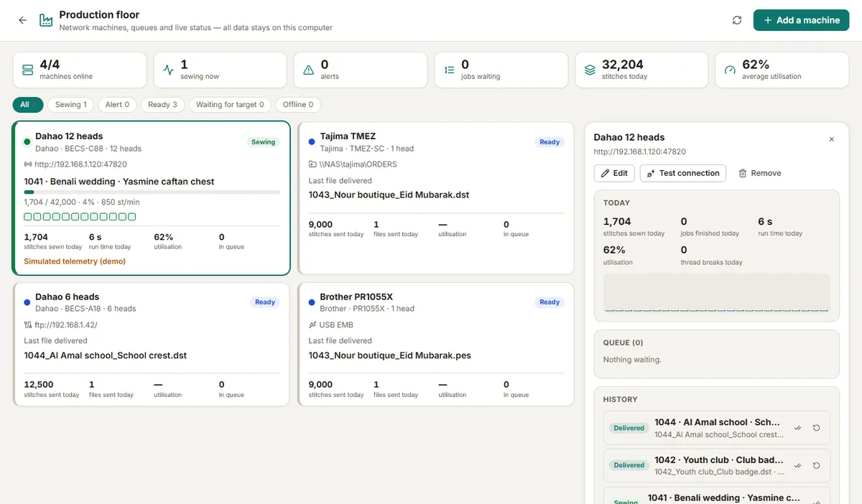This screenshot has height=504, width=862.
Task: Click the machines online server icon
Action: coord(28,70)
